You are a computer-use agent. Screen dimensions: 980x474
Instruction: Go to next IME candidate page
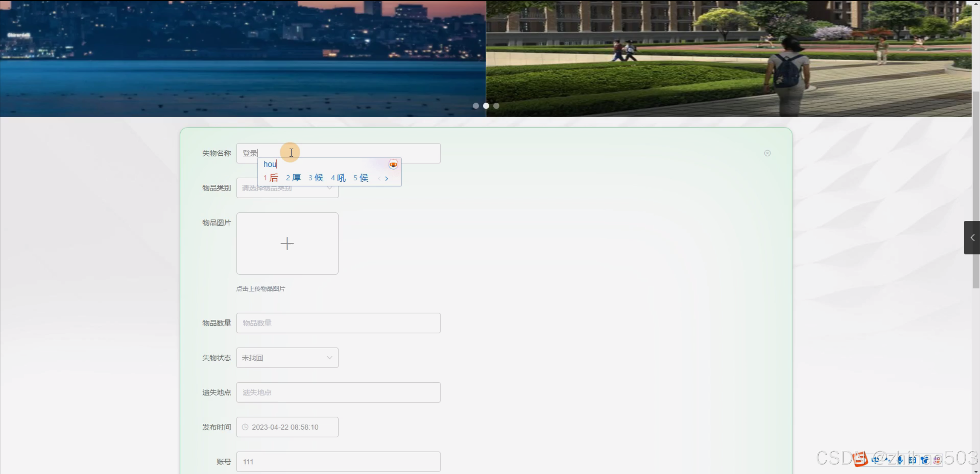coord(387,178)
